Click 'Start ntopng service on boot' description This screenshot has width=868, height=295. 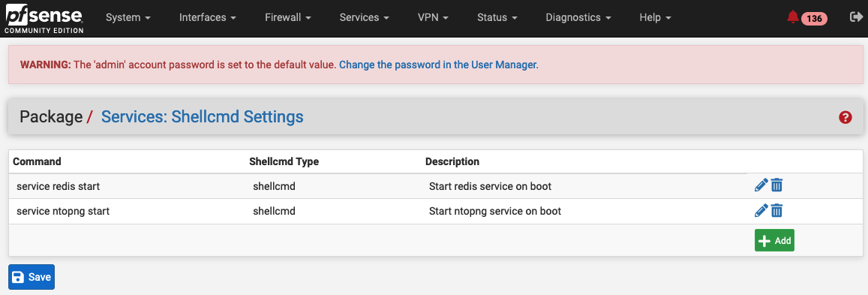pos(495,212)
